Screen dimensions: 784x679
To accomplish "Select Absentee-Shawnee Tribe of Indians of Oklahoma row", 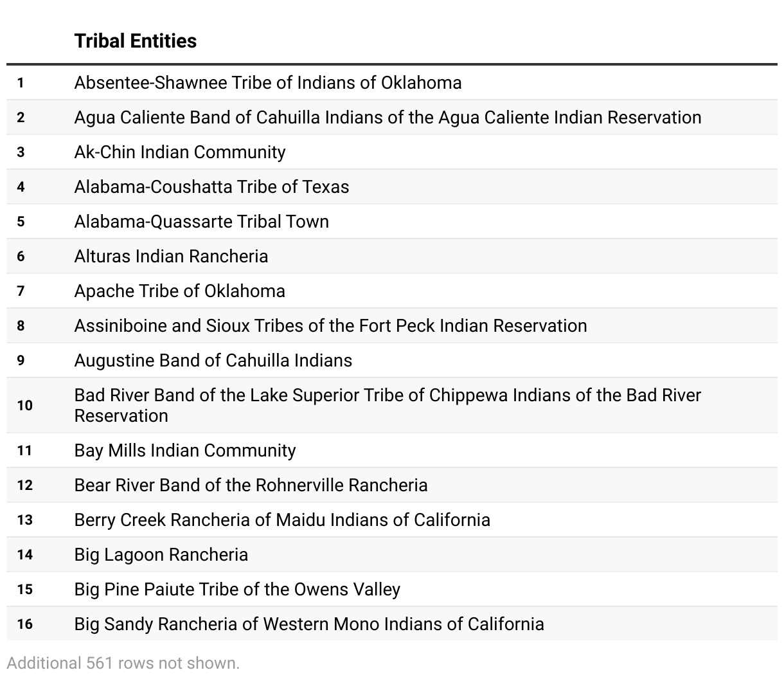I will (267, 83).
